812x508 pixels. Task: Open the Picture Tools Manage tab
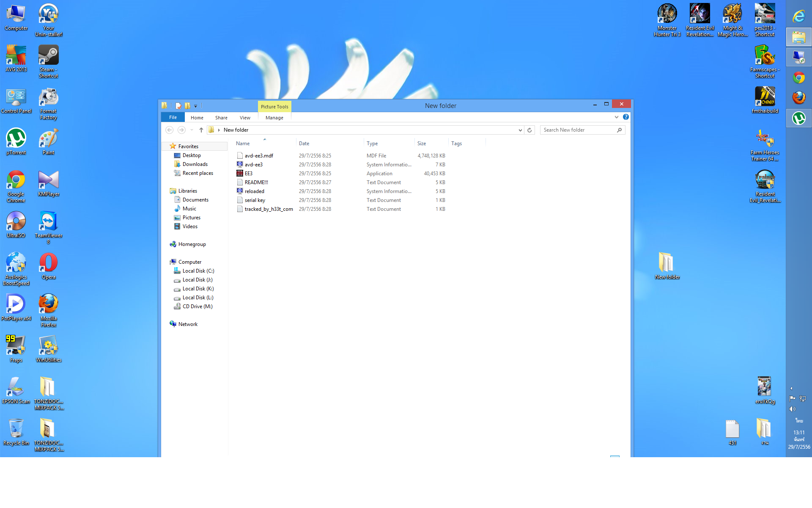274,118
